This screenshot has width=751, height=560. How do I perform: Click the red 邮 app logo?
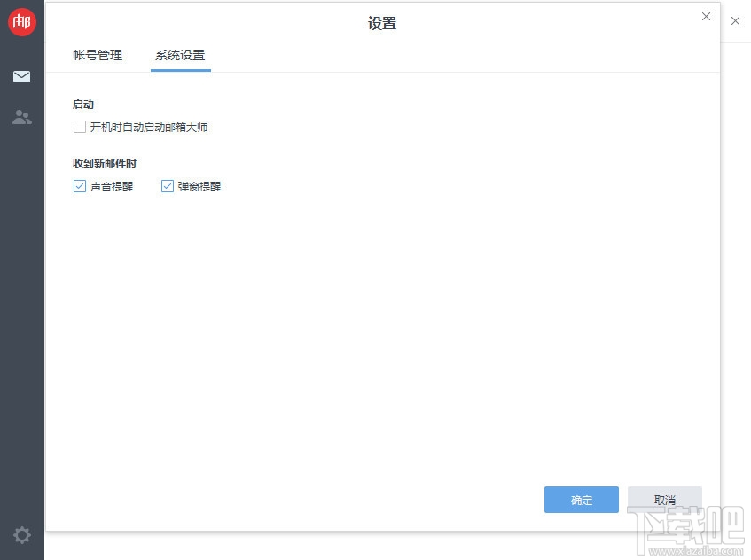[21, 21]
